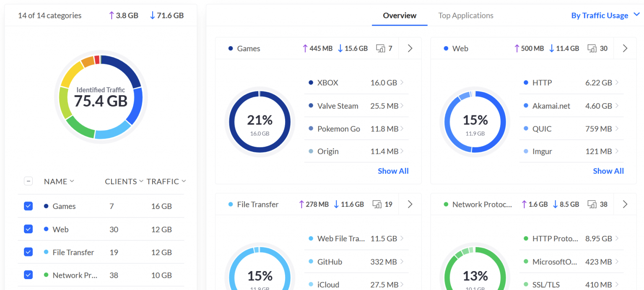The image size is (644, 290).
Task: Click the Web card upload arrow icon
Action: pyautogui.click(x=517, y=48)
